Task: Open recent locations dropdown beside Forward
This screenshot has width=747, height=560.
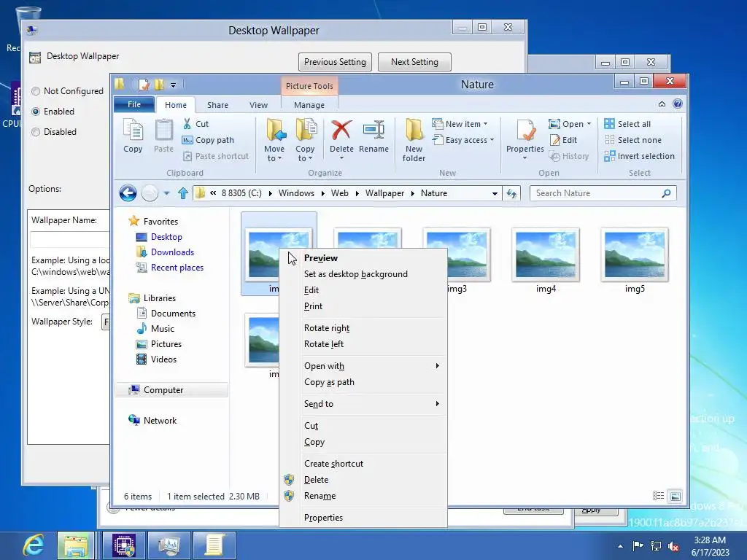Action: [x=166, y=192]
